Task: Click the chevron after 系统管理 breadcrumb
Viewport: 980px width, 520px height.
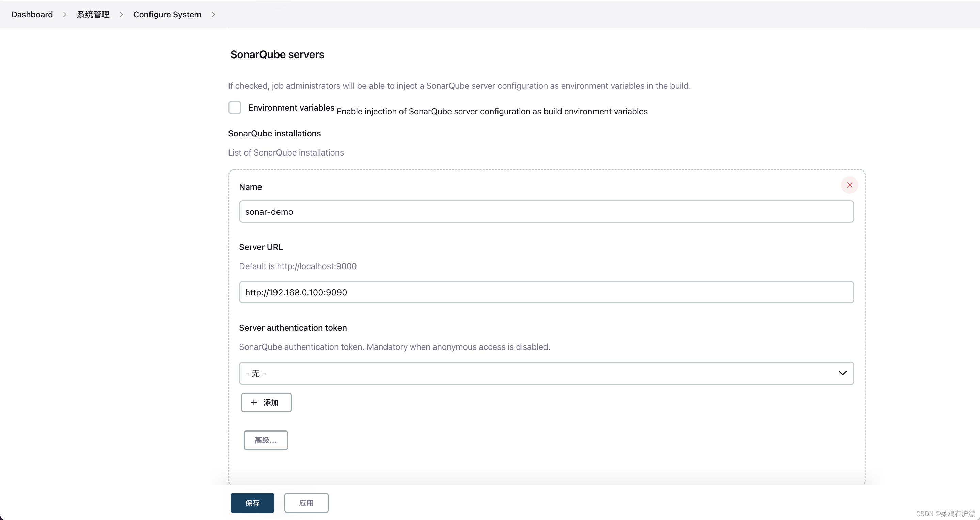Action: pyautogui.click(x=121, y=14)
